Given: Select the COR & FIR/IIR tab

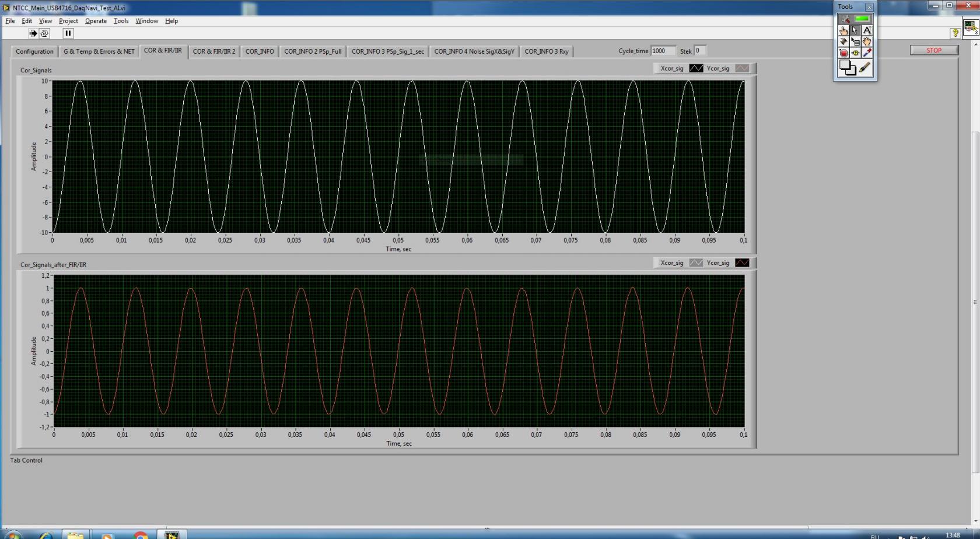Looking at the screenshot, I should 163,51.
